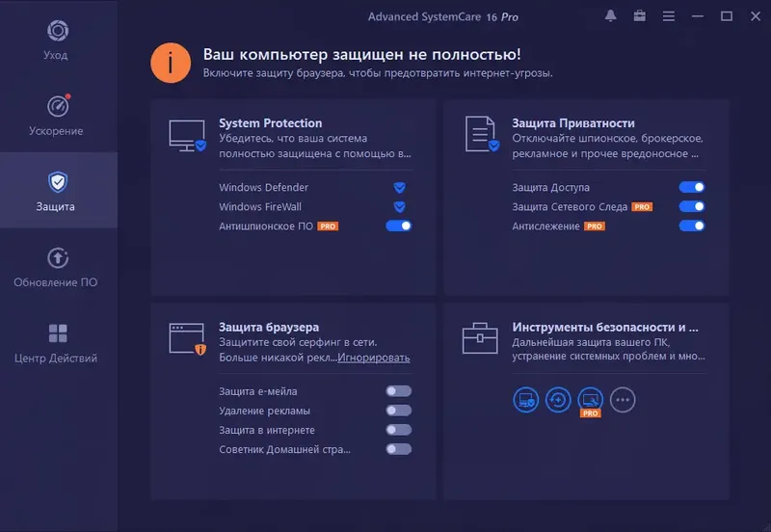Click the Защита Приватности heading
The width and height of the screenshot is (771, 532).
click(573, 123)
